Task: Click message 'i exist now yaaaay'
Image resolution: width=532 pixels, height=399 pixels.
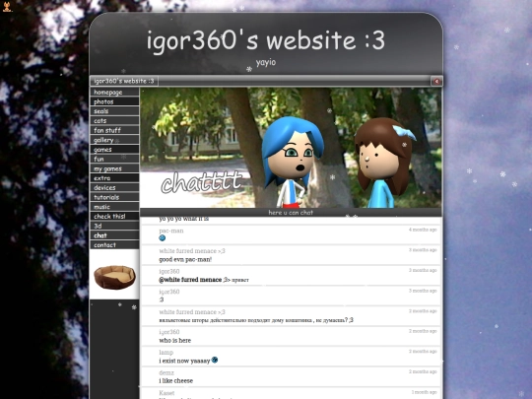Action: pyautogui.click(x=184, y=361)
